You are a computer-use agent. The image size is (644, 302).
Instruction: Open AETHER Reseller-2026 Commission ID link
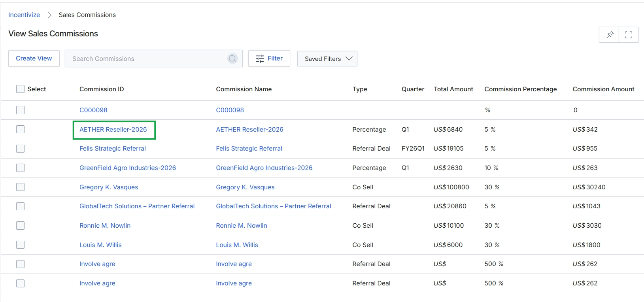coord(113,129)
